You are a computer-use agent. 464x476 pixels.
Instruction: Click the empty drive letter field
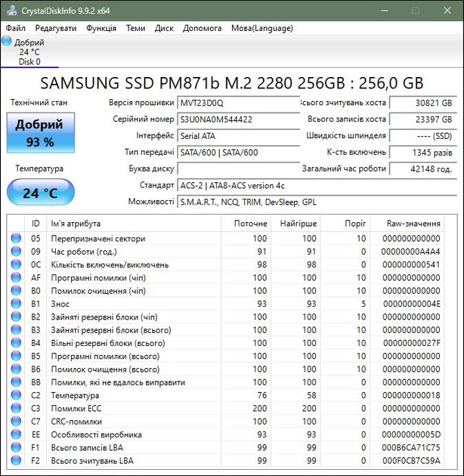coord(238,168)
